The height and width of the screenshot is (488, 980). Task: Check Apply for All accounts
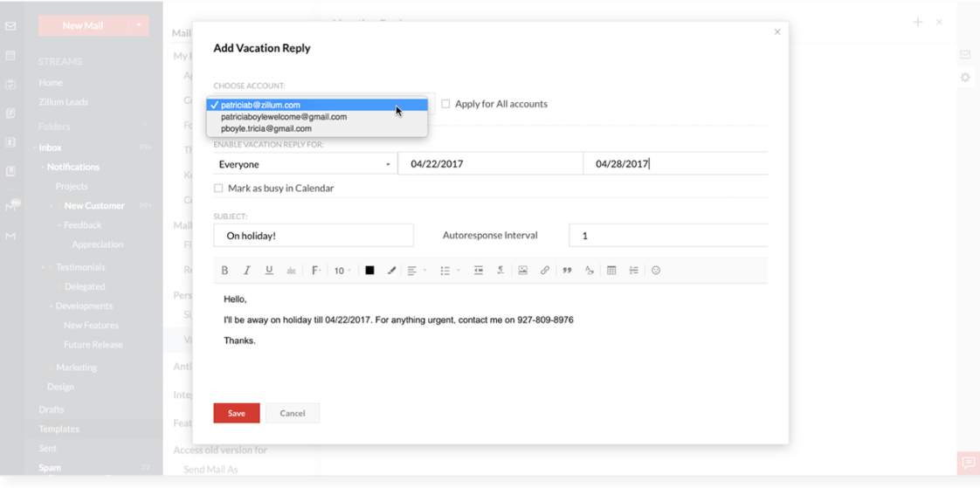[445, 105]
